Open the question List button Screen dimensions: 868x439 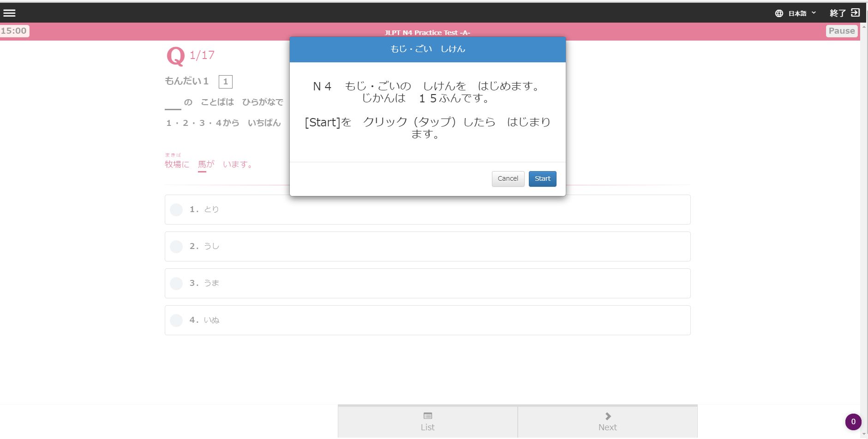428,421
